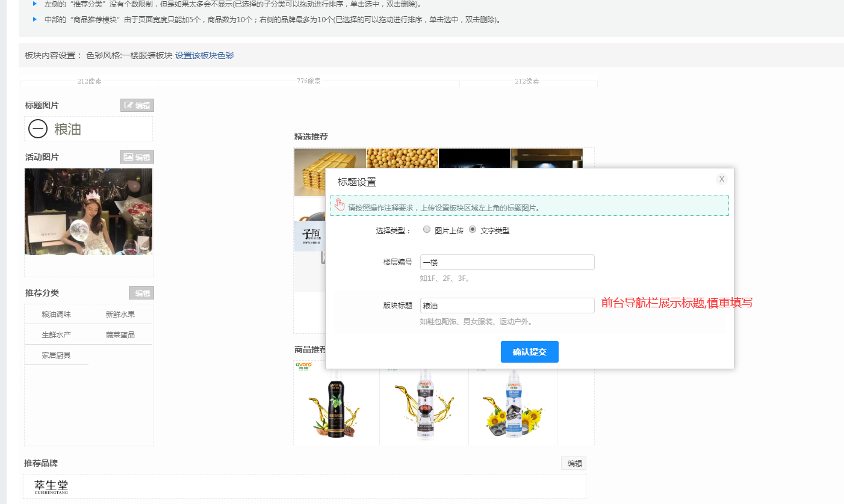This screenshot has height=504, width=844.
Task: Click the 活动图片 edit button
Action: (x=137, y=157)
